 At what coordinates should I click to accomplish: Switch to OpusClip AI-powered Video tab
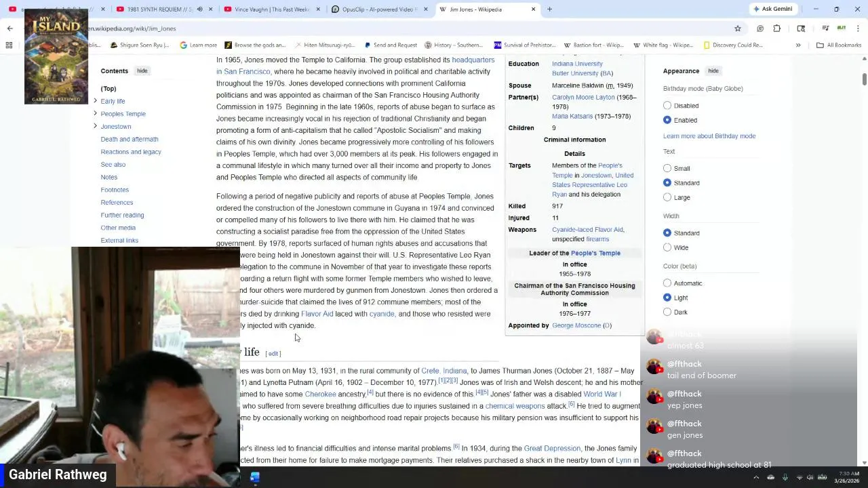[x=380, y=9]
